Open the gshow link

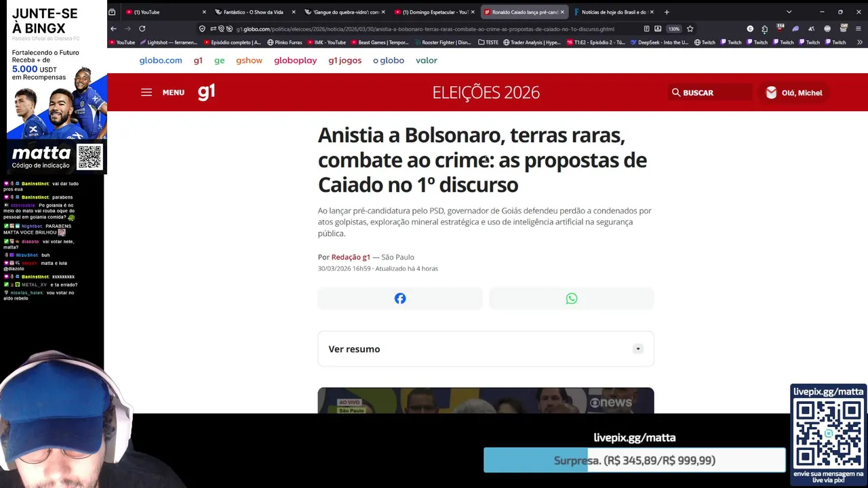(x=249, y=60)
